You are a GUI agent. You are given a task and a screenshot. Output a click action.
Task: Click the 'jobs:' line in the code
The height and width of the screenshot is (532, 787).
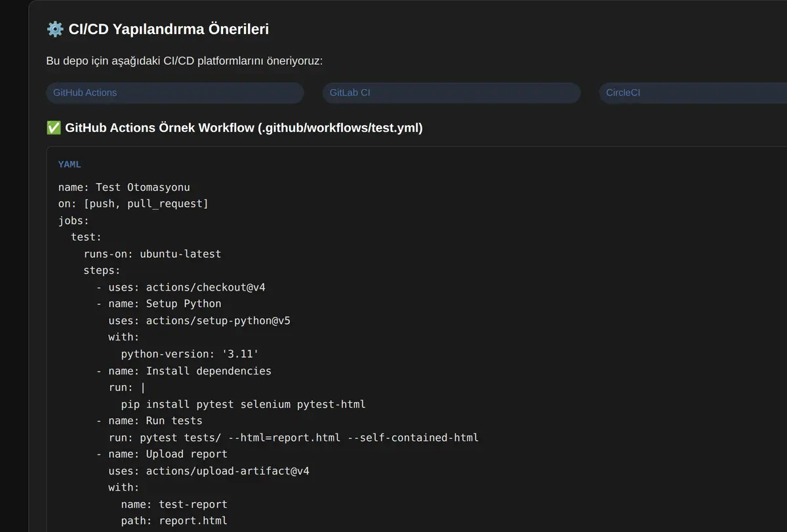coord(73,220)
